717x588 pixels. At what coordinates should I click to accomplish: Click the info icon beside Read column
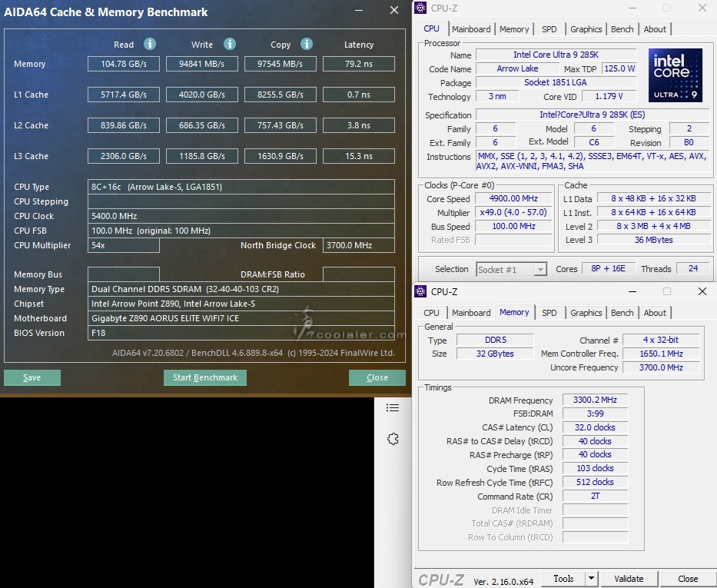[x=150, y=44]
